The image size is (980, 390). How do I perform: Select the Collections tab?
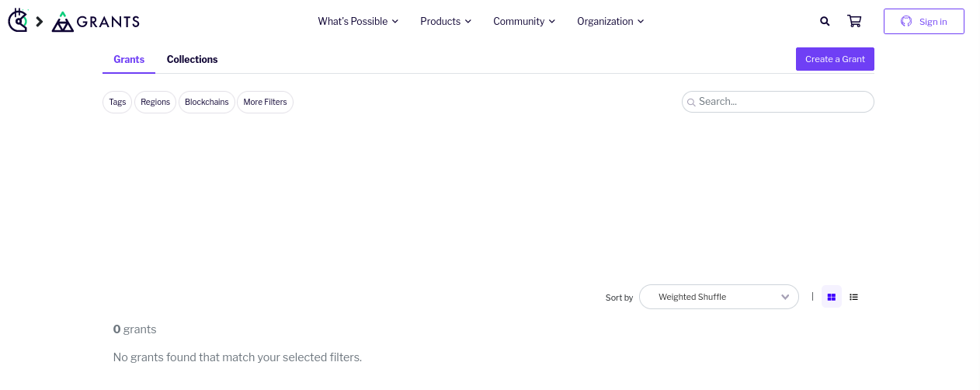click(x=192, y=60)
